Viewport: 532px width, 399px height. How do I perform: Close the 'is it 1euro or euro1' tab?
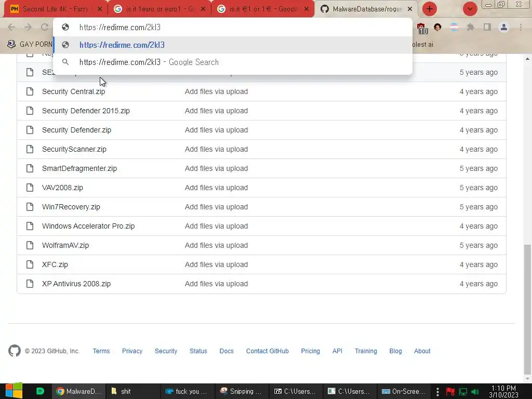tap(203, 9)
